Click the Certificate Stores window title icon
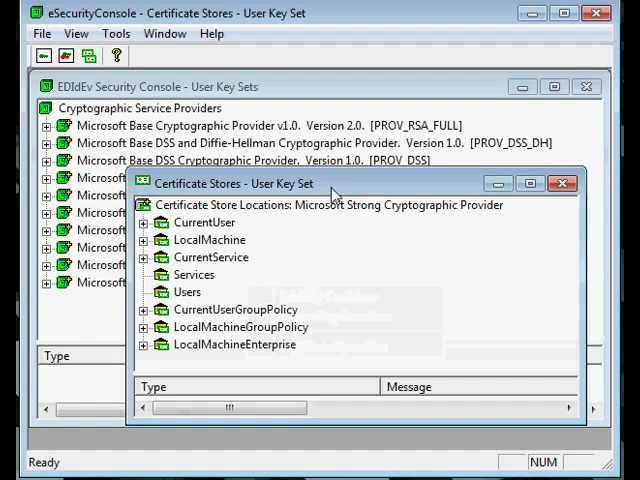This screenshot has height=480, width=640. 143,180
